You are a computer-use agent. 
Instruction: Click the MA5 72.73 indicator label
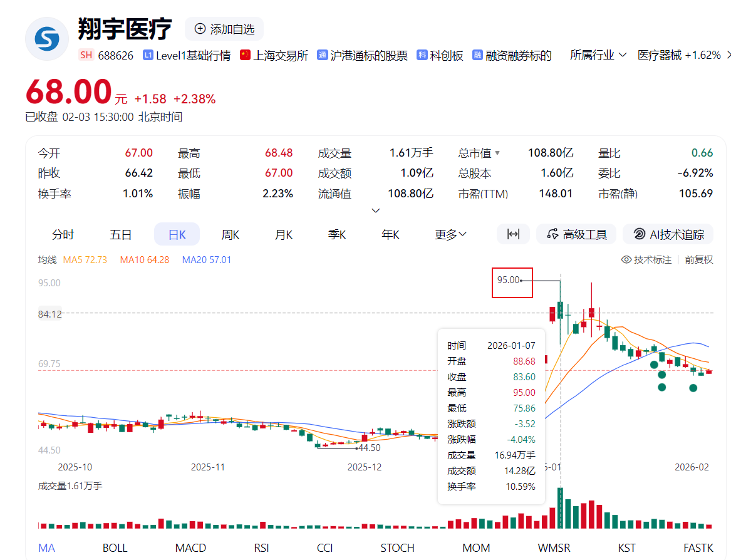pos(85,260)
